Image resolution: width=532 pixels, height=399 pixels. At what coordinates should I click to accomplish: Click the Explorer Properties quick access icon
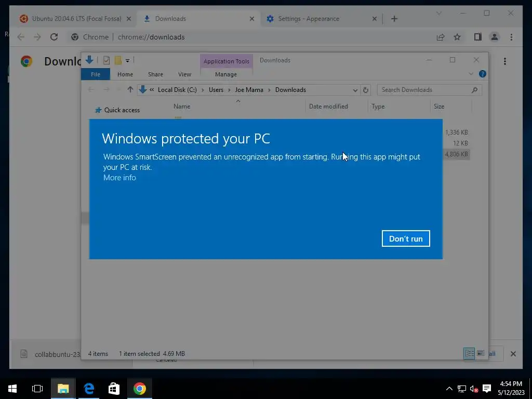(106, 60)
